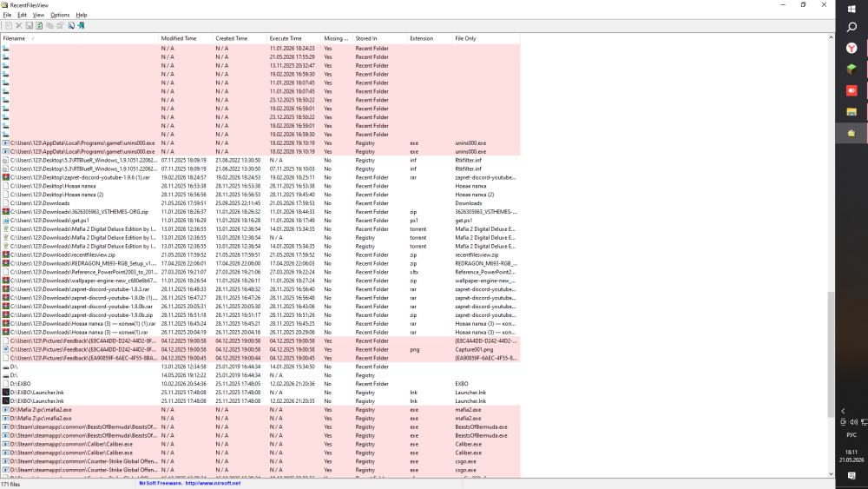Select the Capture001.png row
This screenshot has width=868, height=489.
[260, 349]
